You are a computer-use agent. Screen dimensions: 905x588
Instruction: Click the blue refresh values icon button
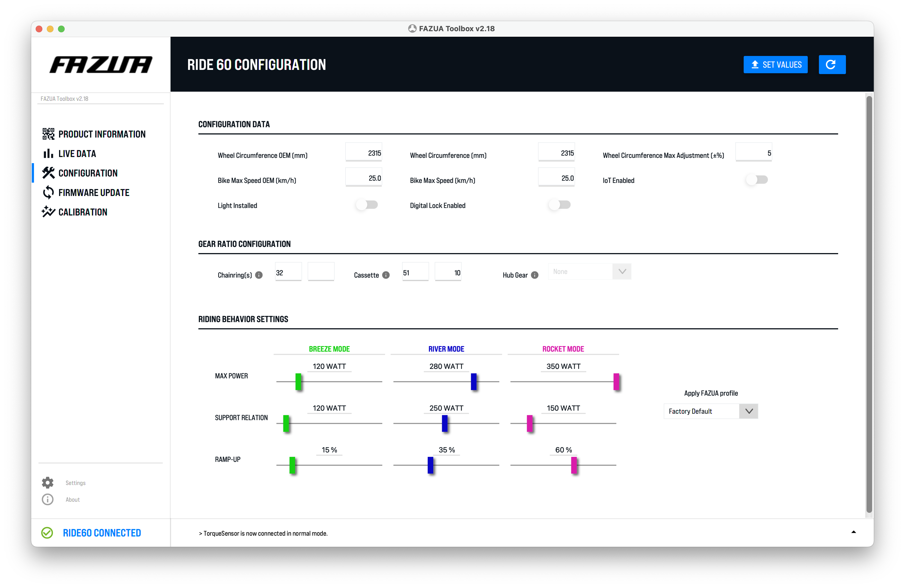pos(832,65)
